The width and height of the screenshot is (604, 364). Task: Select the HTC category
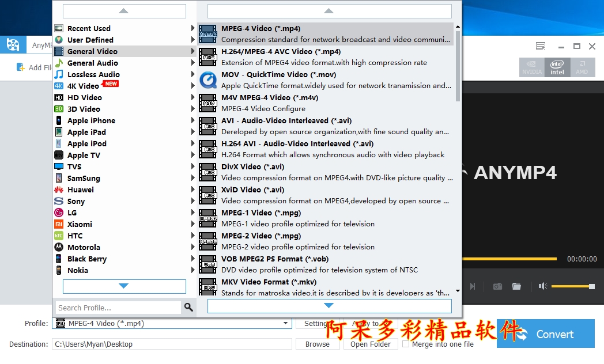coord(124,236)
